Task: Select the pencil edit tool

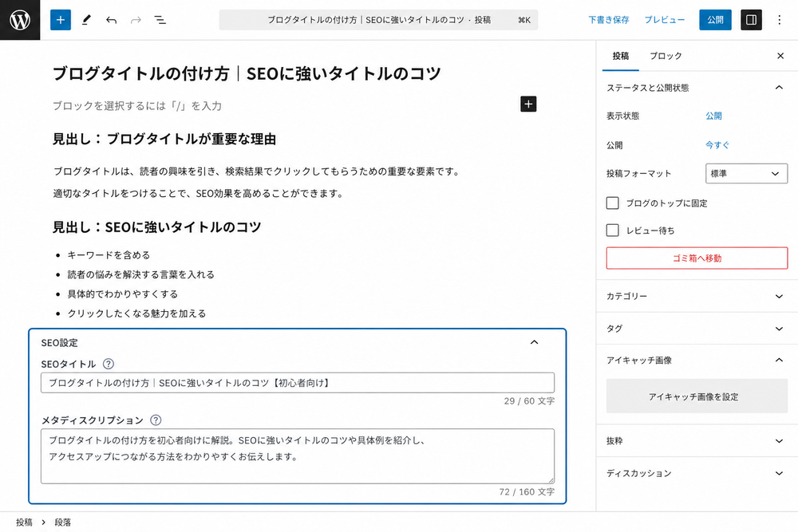Action: 86,20
